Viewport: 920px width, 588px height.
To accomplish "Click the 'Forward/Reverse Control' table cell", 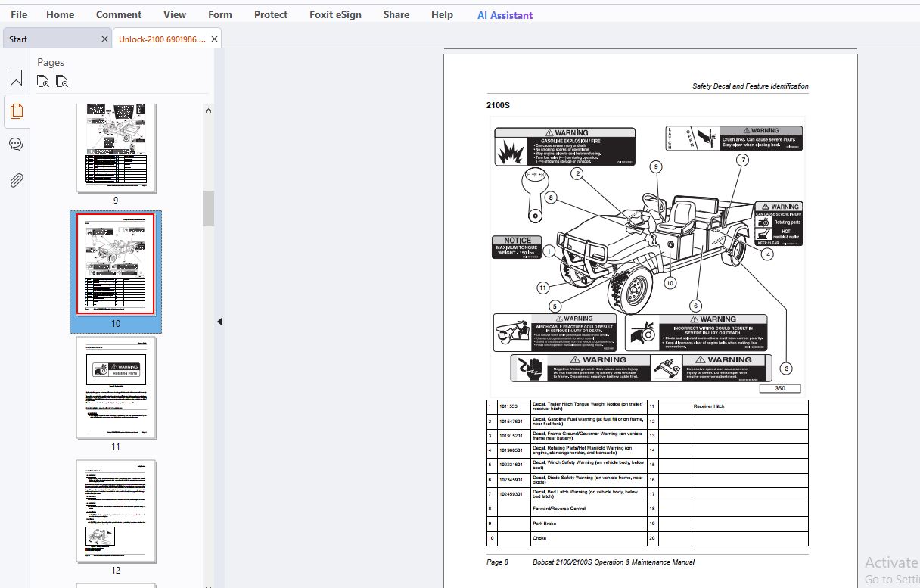I will coord(589,509).
